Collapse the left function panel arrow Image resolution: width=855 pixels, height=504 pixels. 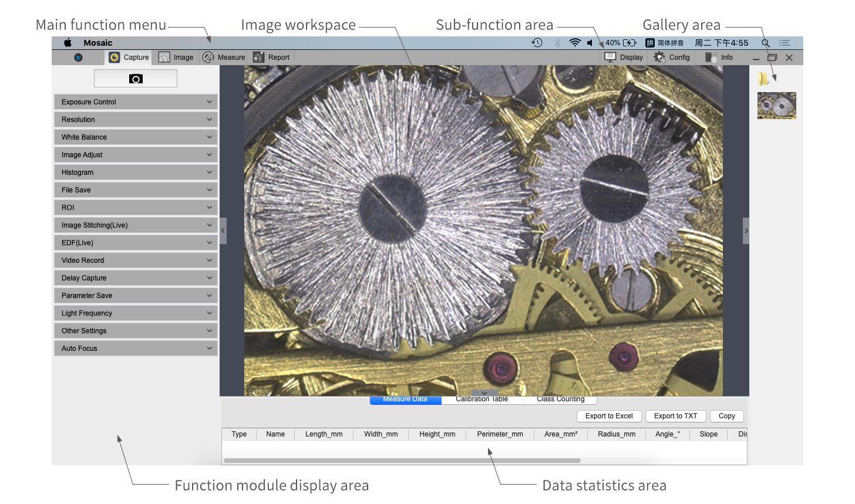(223, 231)
